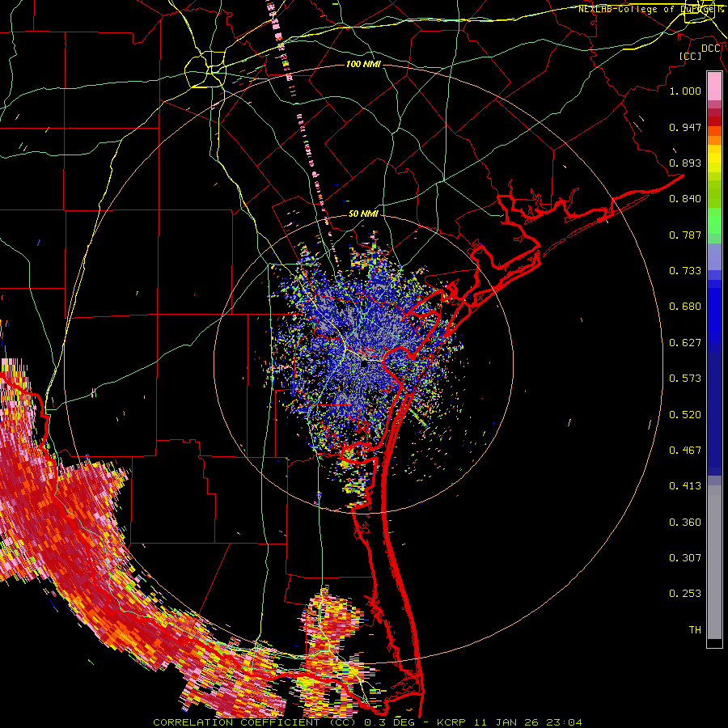The width and height of the screenshot is (728, 728).
Task: Click the 50 NMI range ring label
Action: (x=363, y=214)
